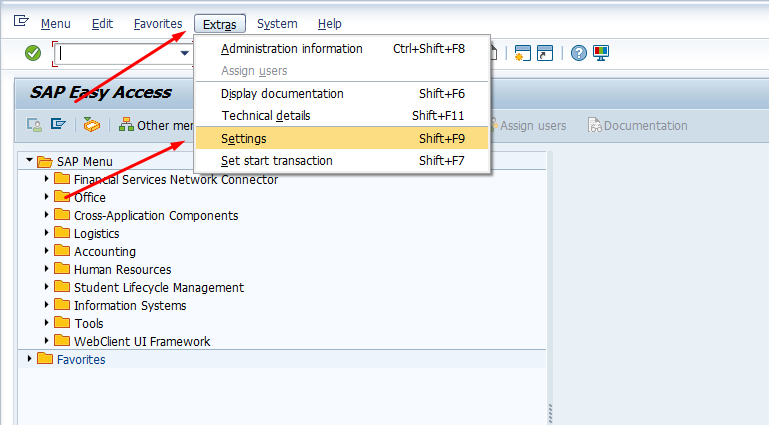Open the Edit menu
The height and width of the screenshot is (425, 769).
[102, 24]
